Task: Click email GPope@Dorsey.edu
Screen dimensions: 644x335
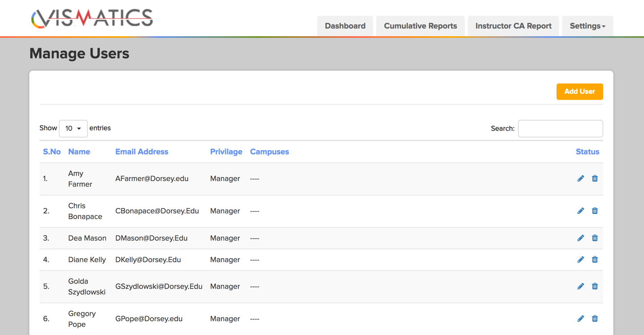Action: (x=149, y=318)
